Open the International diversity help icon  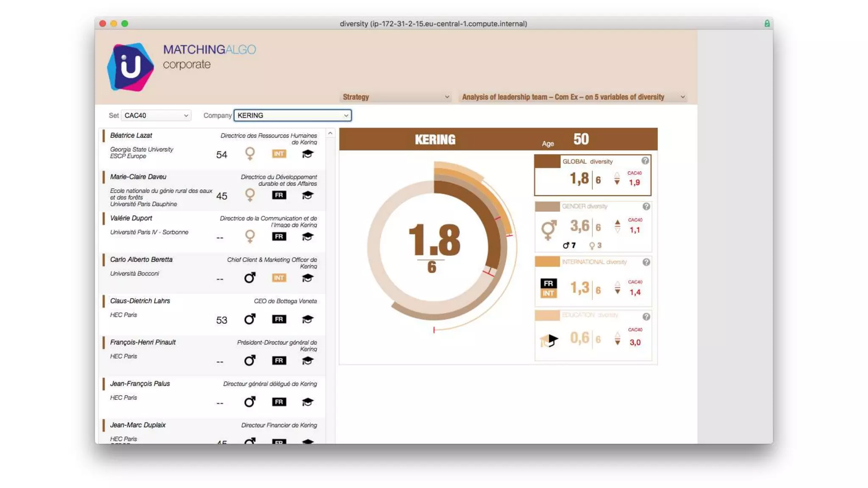coord(646,262)
